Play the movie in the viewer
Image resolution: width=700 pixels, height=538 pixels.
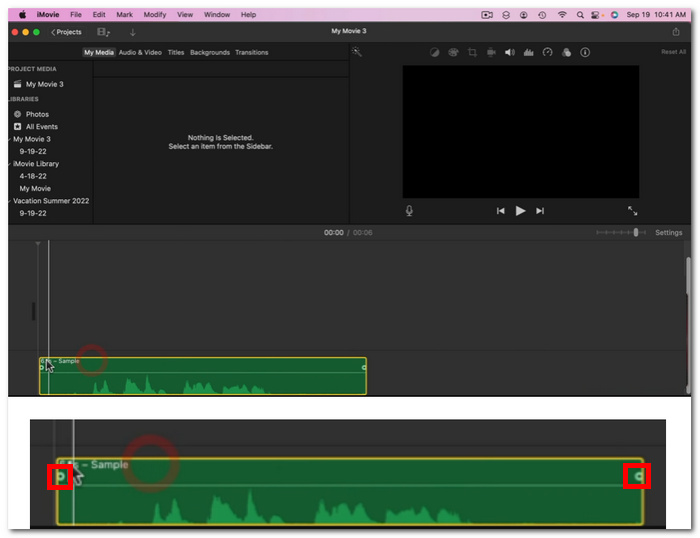coord(520,211)
